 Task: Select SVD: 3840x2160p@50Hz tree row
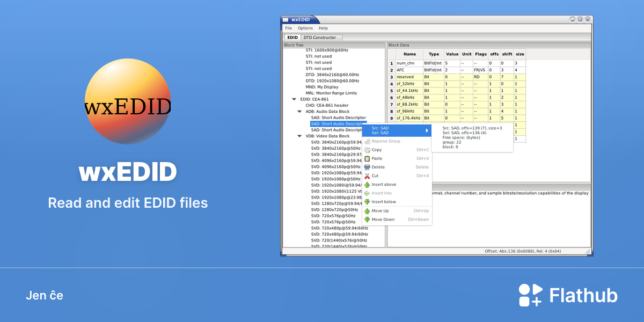click(336, 148)
